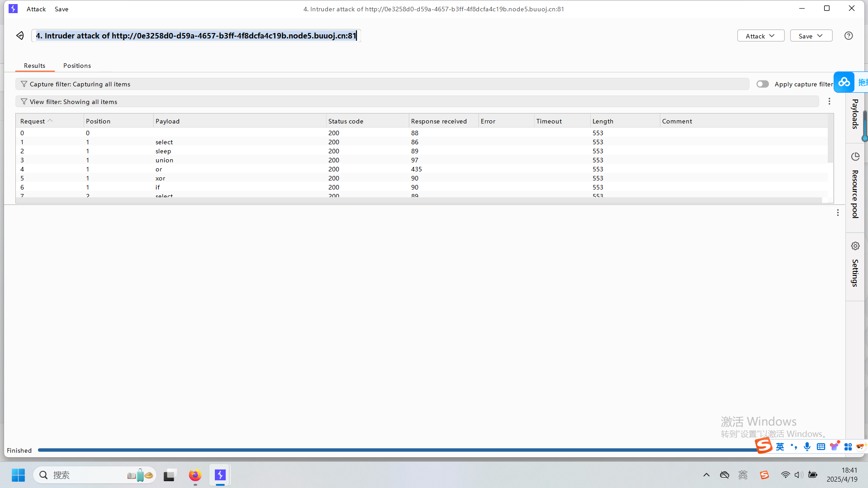Open the Windows Start menu
Image resolution: width=868 pixels, height=488 pixels.
(x=18, y=475)
